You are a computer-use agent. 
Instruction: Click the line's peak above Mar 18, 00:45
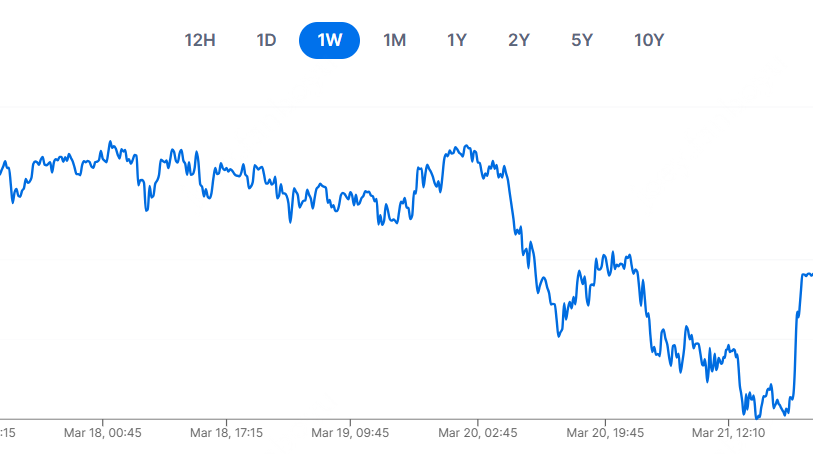click(110, 142)
